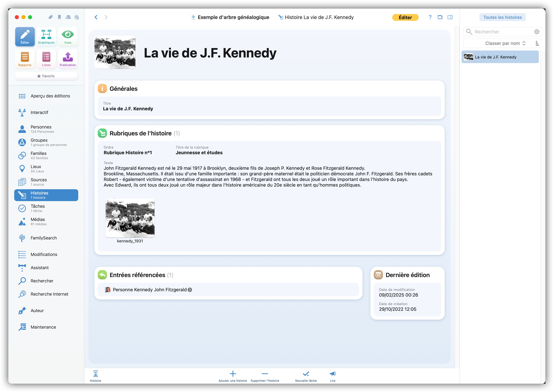The image size is (554, 392).
Task: Click Histoire La vie de J.F. Kennedy breadcrumb
Action: 316,17
